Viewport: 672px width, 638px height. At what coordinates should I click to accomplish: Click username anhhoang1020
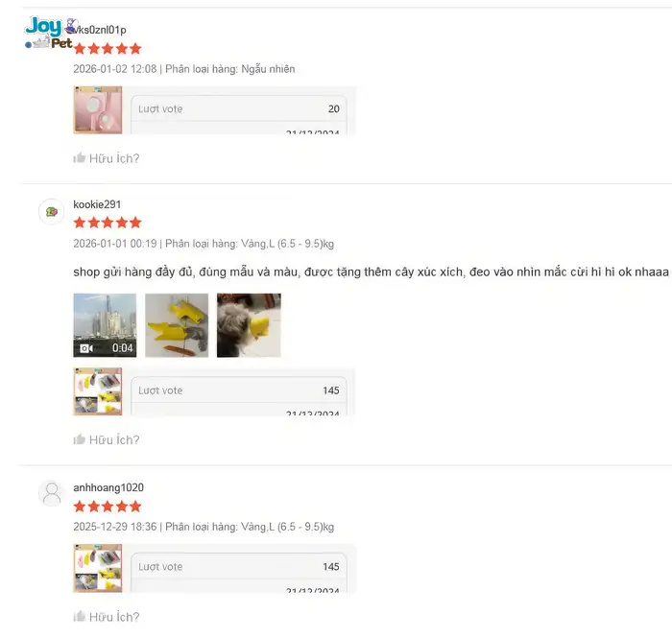tap(108, 487)
